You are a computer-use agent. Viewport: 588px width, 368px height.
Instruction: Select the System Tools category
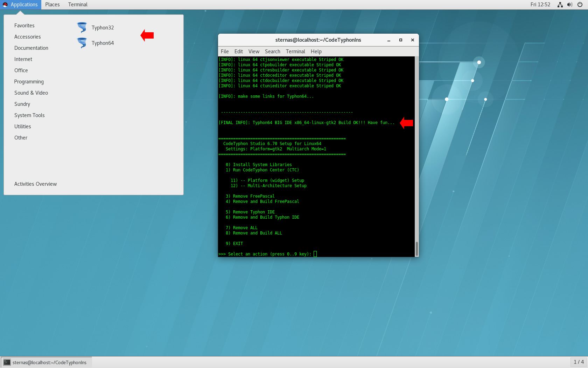coord(29,115)
